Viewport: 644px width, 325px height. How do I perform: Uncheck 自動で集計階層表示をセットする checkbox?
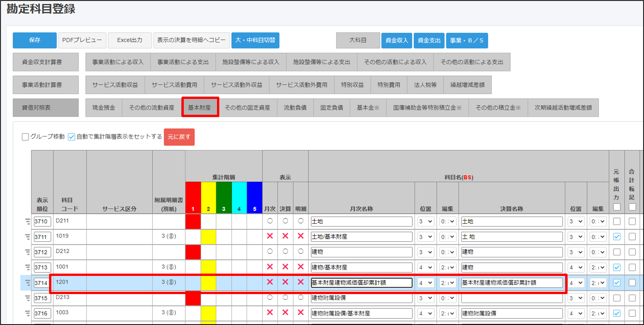coord(71,137)
